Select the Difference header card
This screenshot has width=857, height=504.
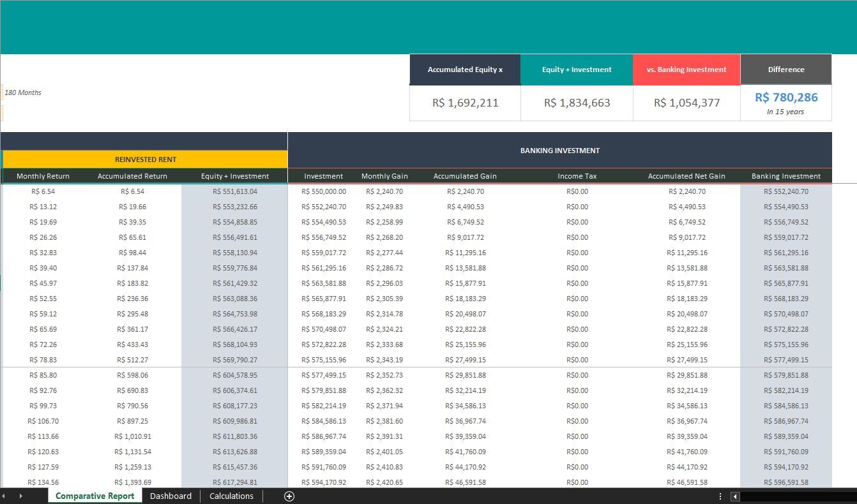coord(786,70)
